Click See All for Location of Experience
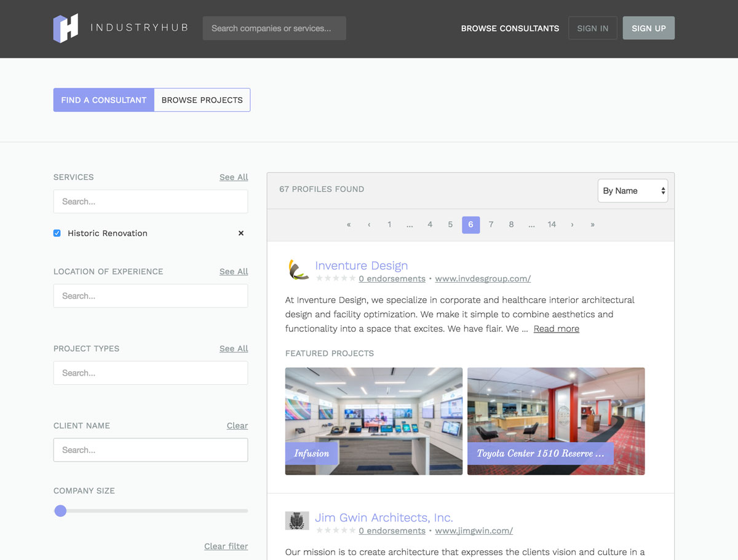Viewport: 738px width, 560px height. click(234, 271)
